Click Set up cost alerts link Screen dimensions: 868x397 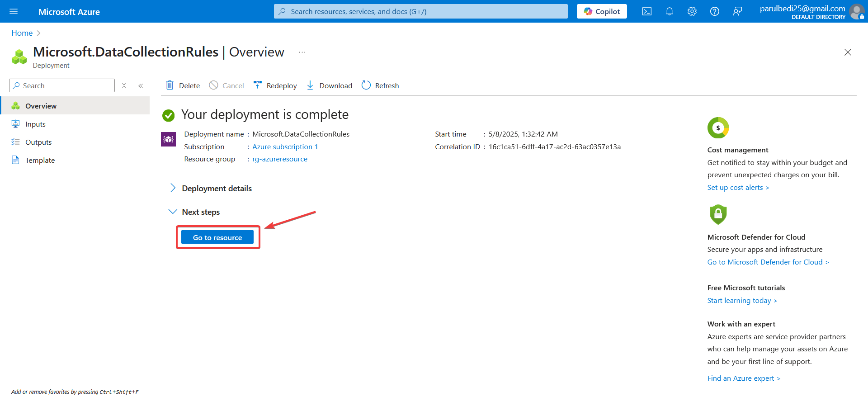tap(738, 188)
